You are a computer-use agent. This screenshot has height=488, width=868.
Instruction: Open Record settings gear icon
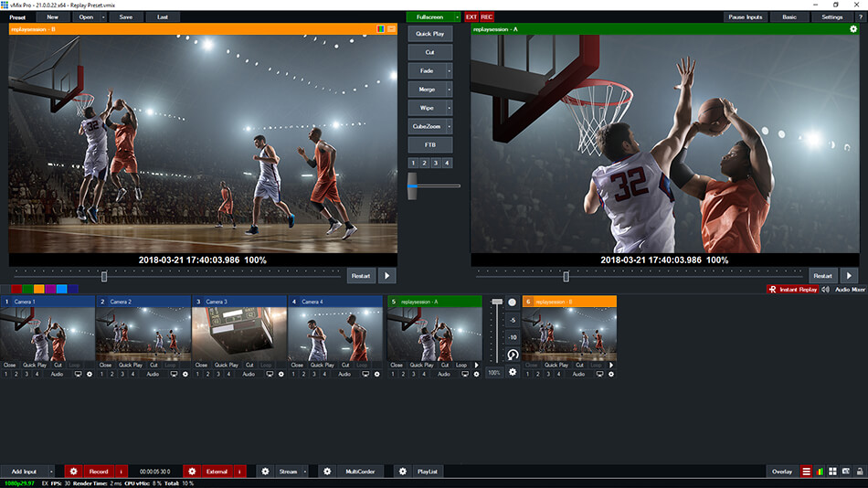(73, 472)
